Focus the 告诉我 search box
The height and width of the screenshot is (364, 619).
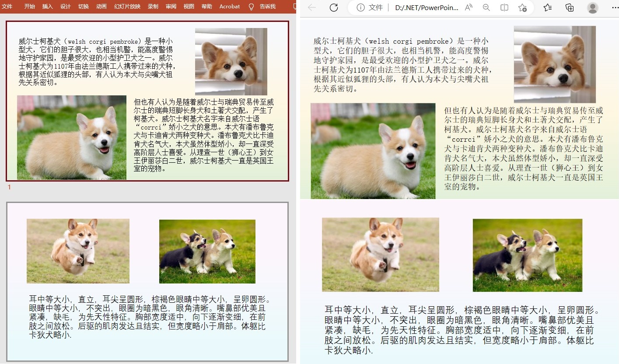coord(268,7)
